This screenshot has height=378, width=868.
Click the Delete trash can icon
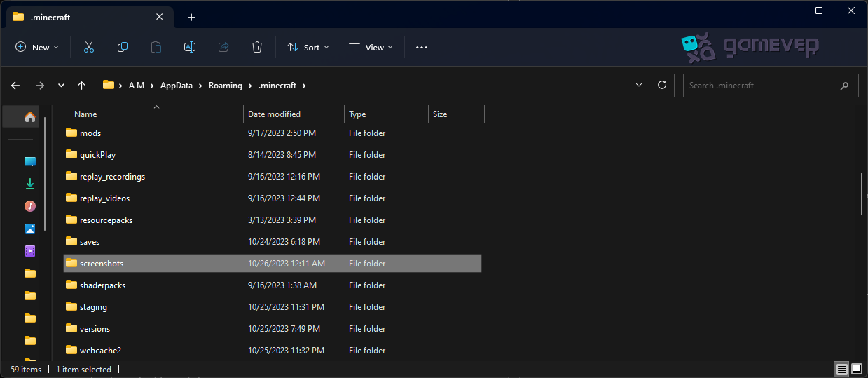(257, 47)
